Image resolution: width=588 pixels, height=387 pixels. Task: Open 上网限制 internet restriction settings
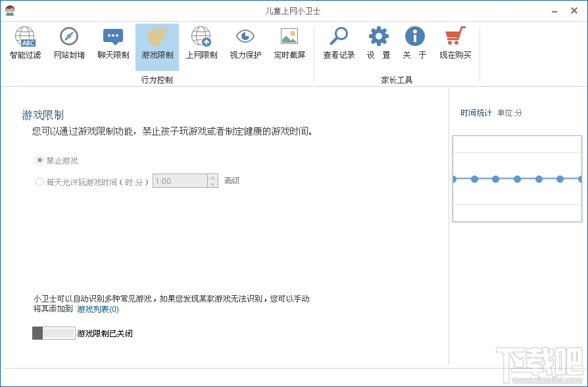(201, 41)
